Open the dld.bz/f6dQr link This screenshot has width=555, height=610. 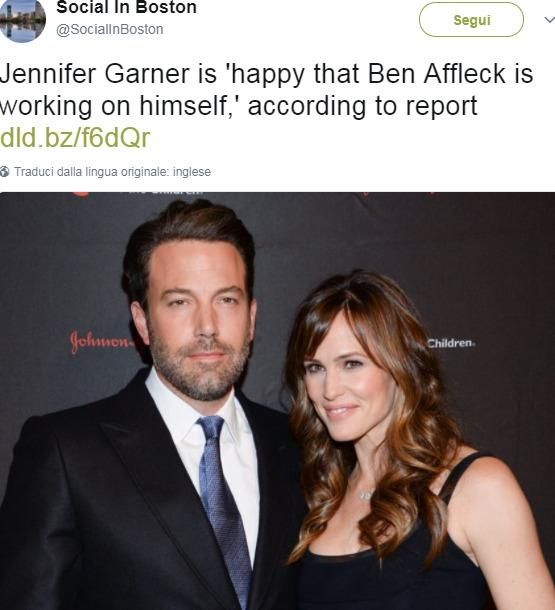(75, 138)
